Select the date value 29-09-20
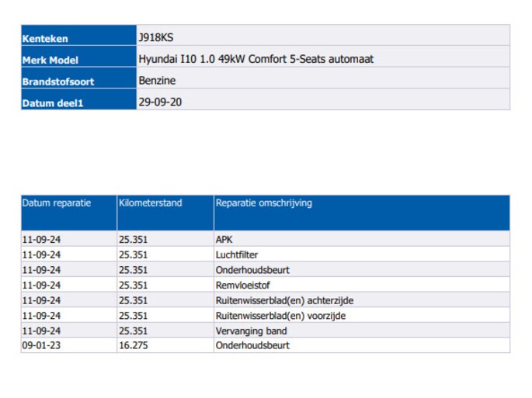532x398 pixels. point(160,102)
